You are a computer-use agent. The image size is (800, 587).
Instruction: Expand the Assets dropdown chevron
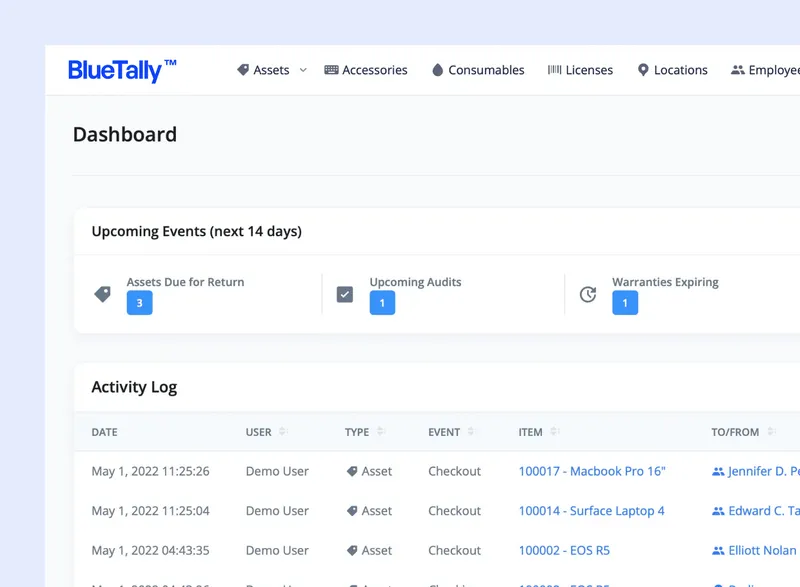tap(303, 70)
